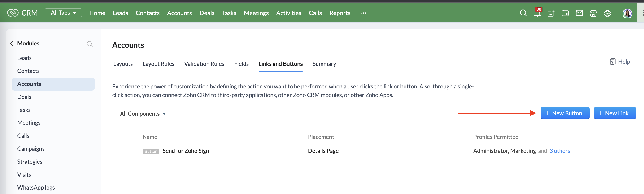Open Meetings in top navigation
Viewport: 644px width, 194px height.
[256, 13]
